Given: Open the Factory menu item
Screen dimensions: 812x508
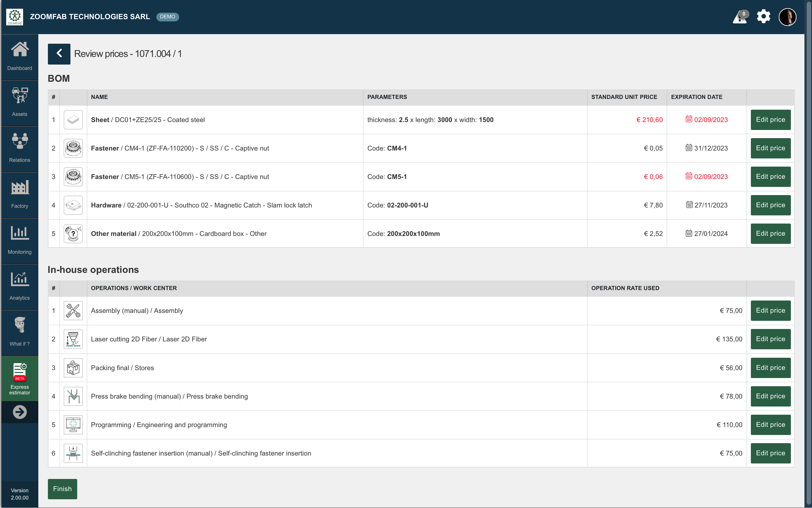Looking at the screenshot, I should point(19,195).
